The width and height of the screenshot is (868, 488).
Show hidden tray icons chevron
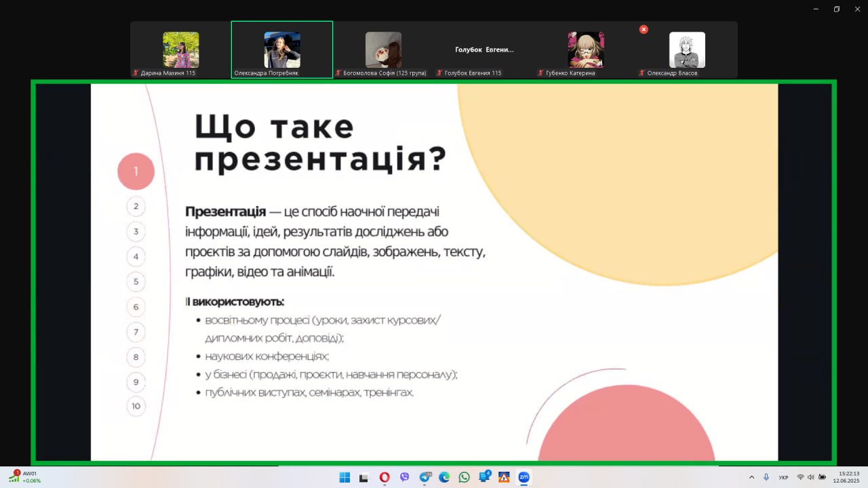click(751, 477)
